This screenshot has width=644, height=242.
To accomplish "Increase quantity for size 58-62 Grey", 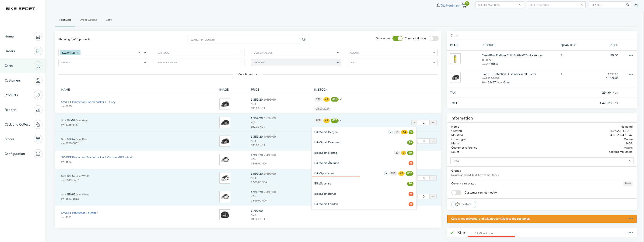I will coord(433,141).
